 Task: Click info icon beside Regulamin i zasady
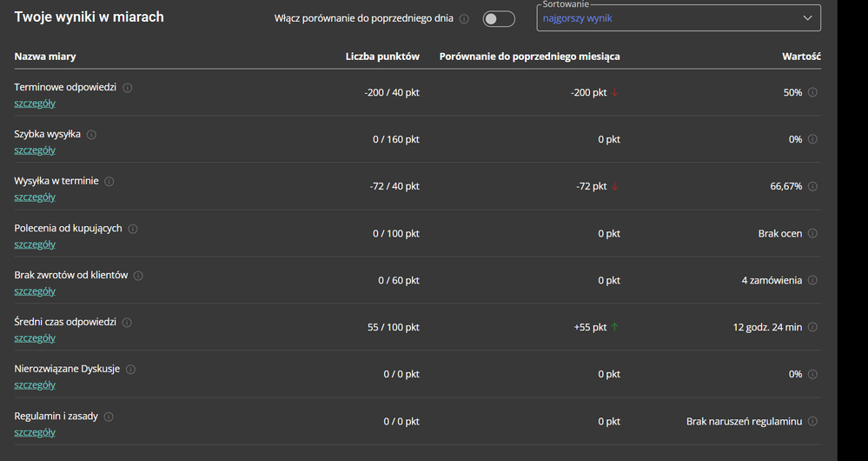point(109,417)
